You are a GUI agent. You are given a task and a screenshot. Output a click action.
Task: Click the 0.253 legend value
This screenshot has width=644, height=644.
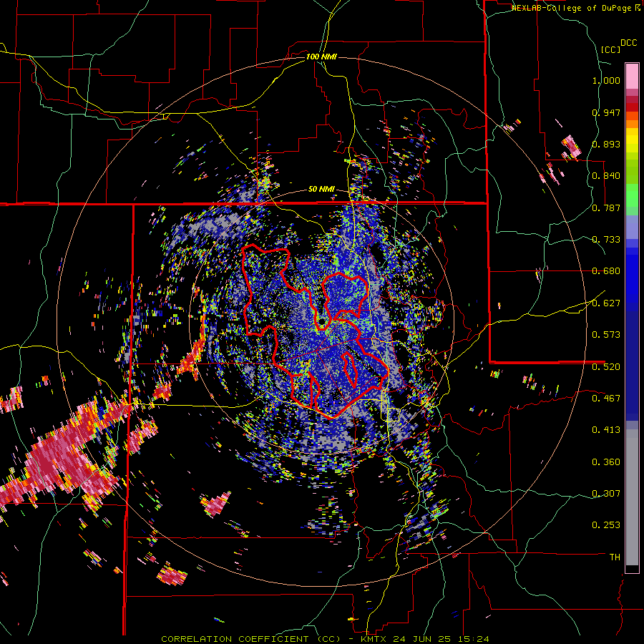(606, 525)
